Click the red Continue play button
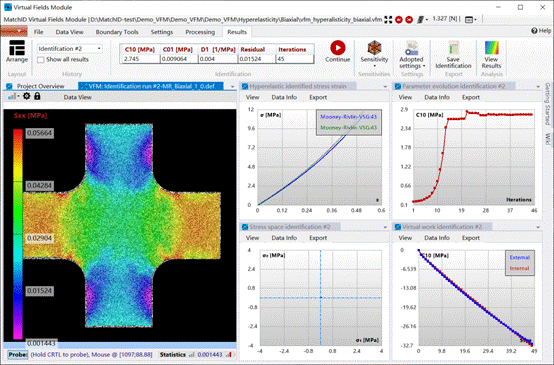This screenshot has width=554, height=365. (338, 48)
